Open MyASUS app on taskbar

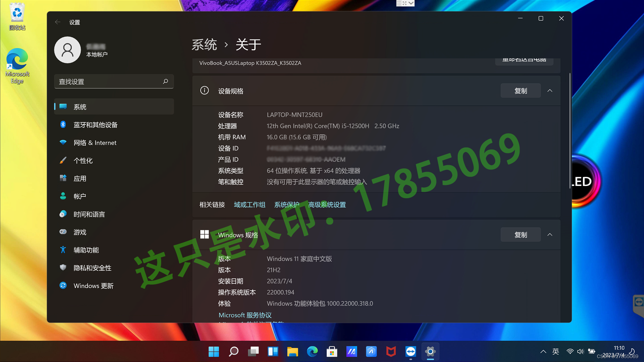click(351, 352)
